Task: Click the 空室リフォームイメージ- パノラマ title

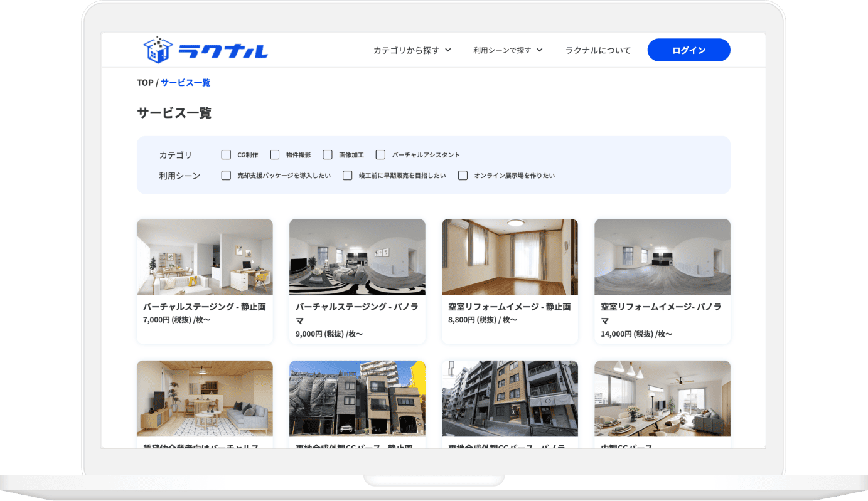Action: pyautogui.click(x=662, y=314)
